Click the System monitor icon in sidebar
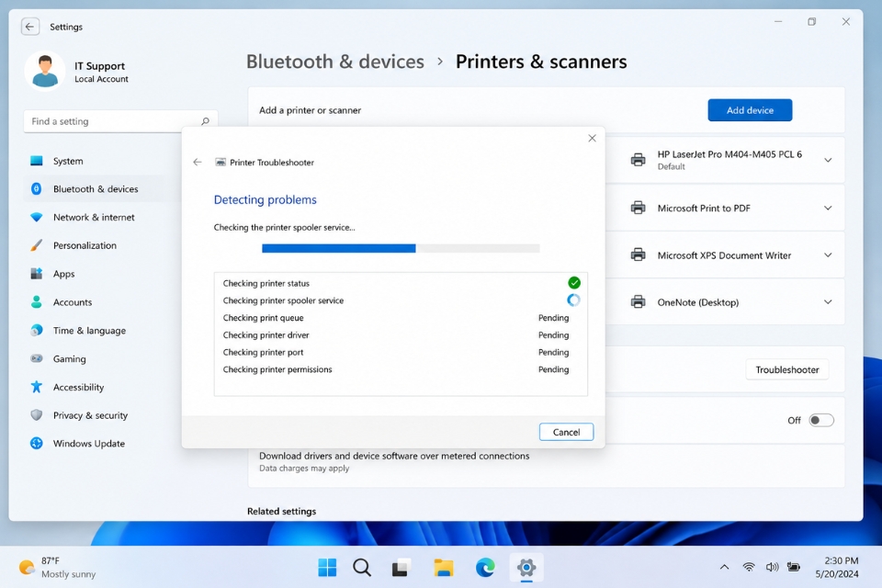Image resolution: width=882 pixels, height=588 pixels. (x=37, y=161)
